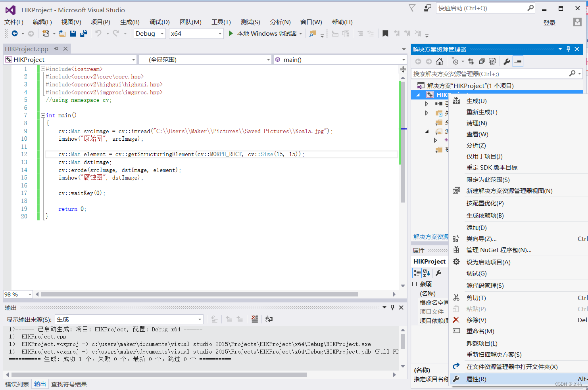Toggle auto-hide pin on Solution Explorer panel

(x=568, y=49)
